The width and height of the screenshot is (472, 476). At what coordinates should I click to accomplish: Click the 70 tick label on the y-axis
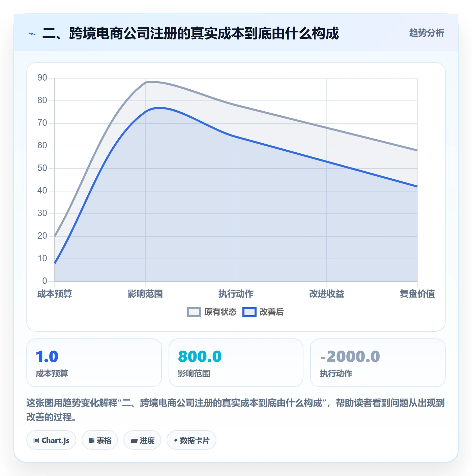pos(42,123)
